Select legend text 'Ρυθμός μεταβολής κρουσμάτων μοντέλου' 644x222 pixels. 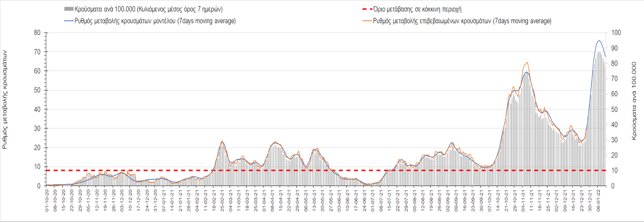pos(155,21)
